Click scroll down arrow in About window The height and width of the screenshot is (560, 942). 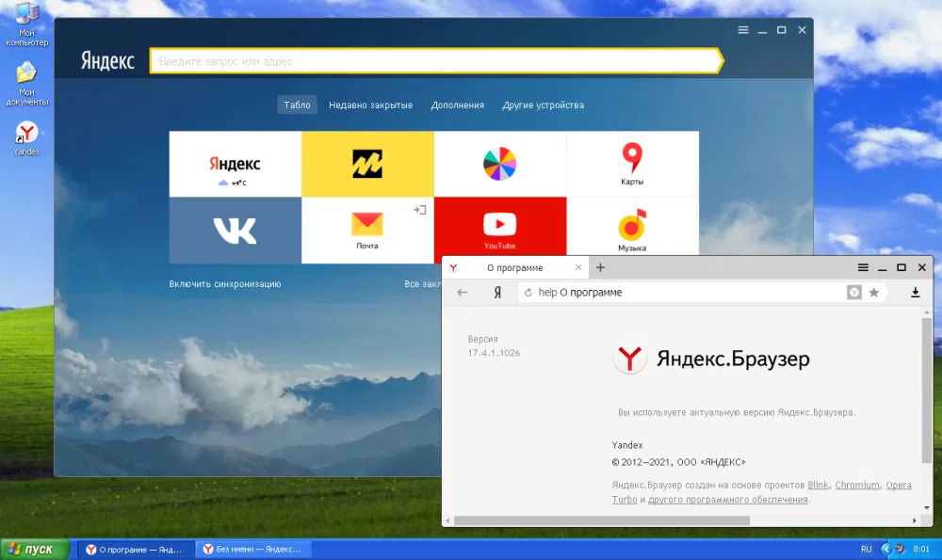(927, 508)
